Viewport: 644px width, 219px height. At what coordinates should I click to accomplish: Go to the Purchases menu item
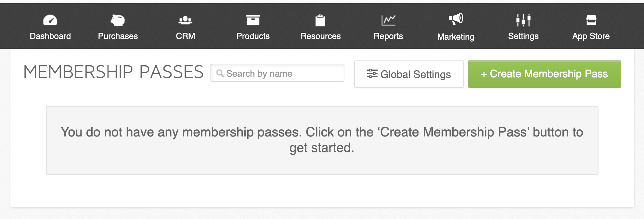(x=118, y=36)
